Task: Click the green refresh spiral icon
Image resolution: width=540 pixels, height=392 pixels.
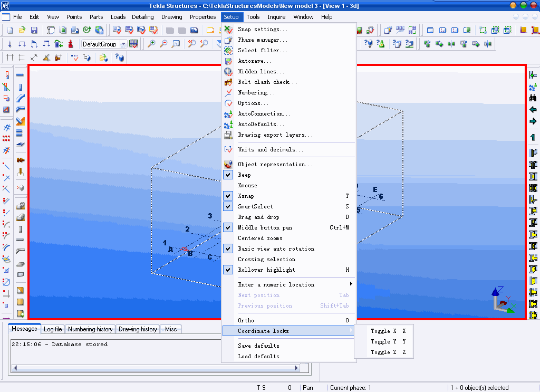Action: click(87, 30)
